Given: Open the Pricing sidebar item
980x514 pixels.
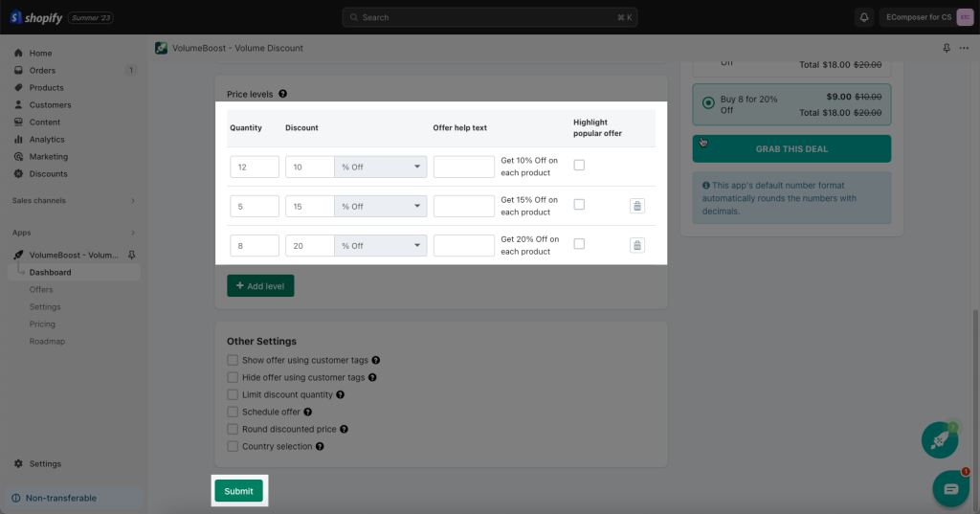Looking at the screenshot, I should tap(42, 324).
